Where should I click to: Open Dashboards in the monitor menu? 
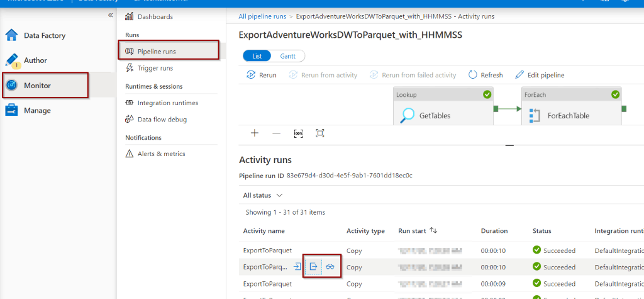155,17
